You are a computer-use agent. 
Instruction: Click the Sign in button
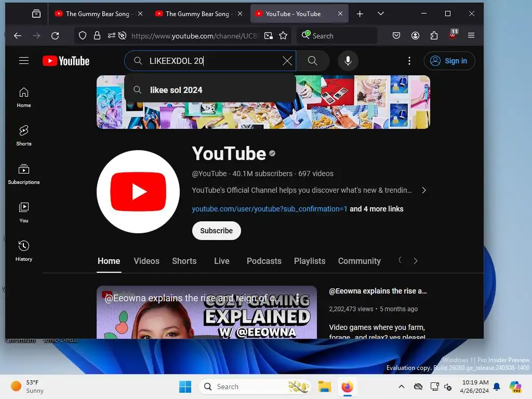coord(449,61)
